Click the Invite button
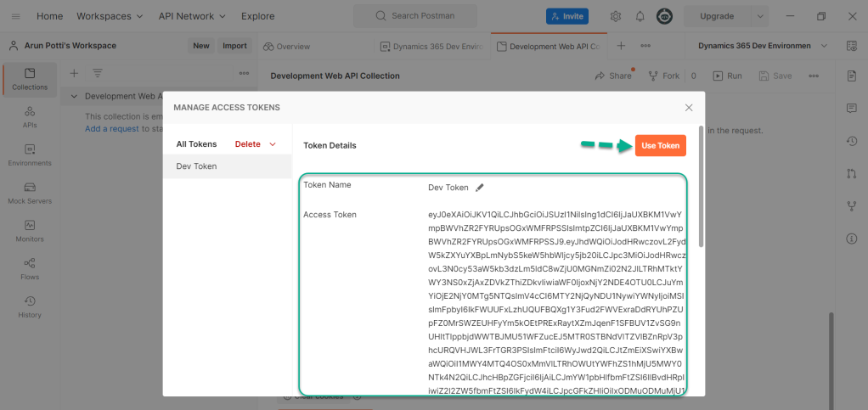 click(567, 16)
